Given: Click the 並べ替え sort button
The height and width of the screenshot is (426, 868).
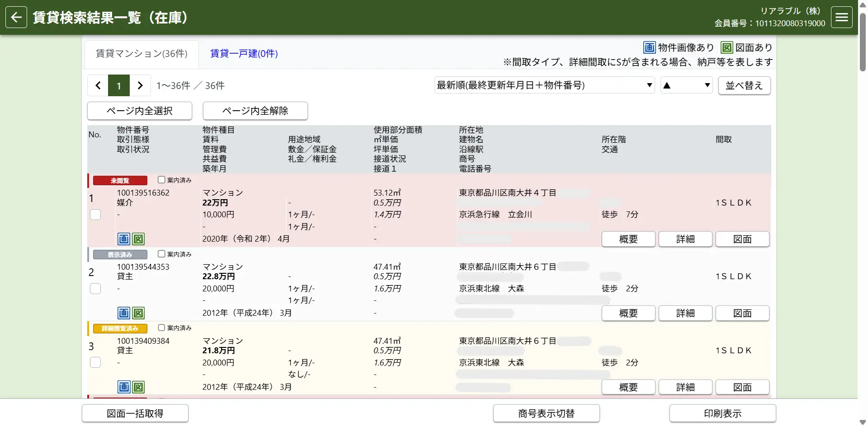Looking at the screenshot, I should pyautogui.click(x=744, y=85).
